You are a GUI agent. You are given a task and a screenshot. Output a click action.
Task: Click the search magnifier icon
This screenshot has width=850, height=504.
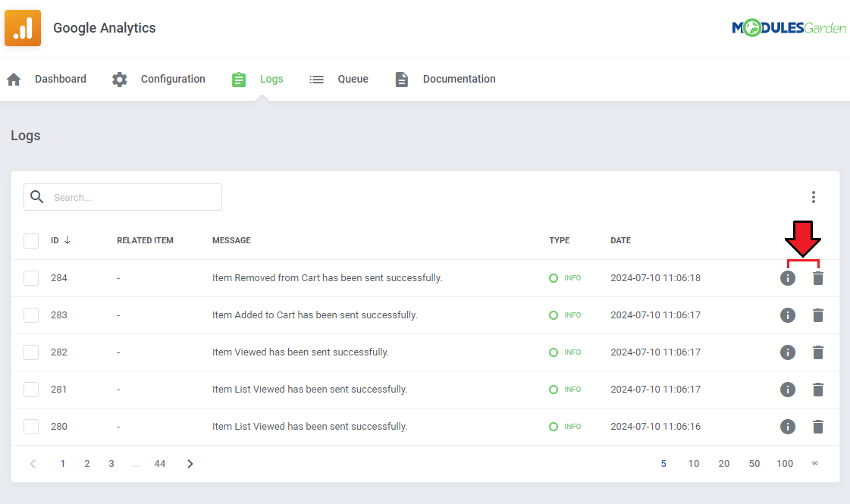point(37,197)
